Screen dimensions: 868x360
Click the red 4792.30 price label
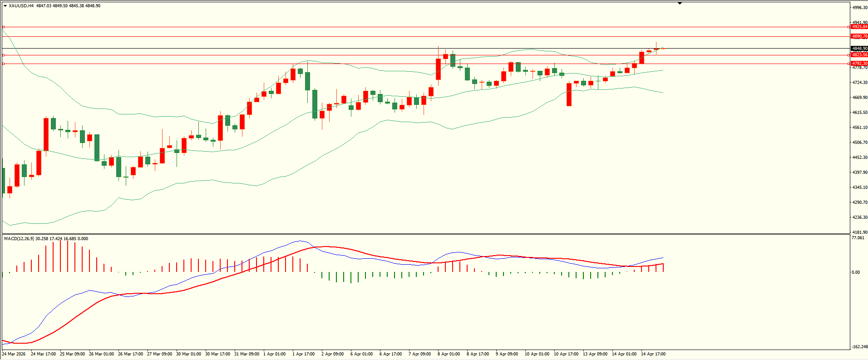point(859,64)
